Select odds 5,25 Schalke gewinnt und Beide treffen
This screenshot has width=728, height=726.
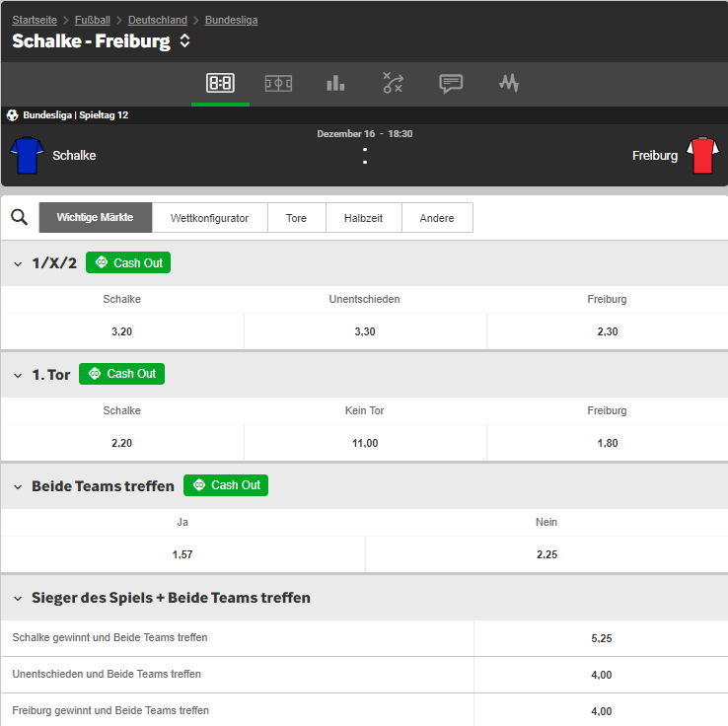point(602,638)
